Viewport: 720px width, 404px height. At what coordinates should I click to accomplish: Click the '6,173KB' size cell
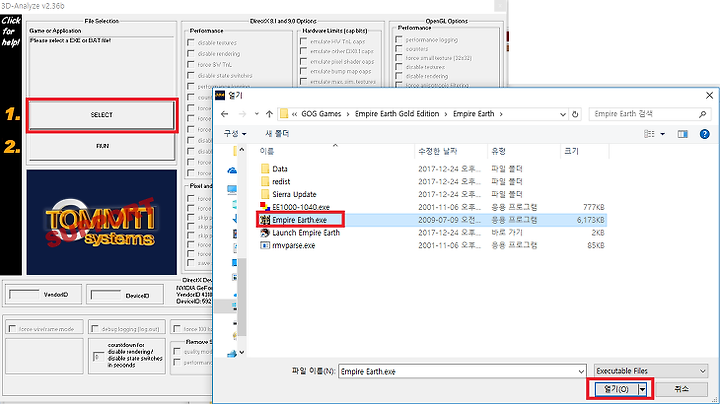coord(591,220)
